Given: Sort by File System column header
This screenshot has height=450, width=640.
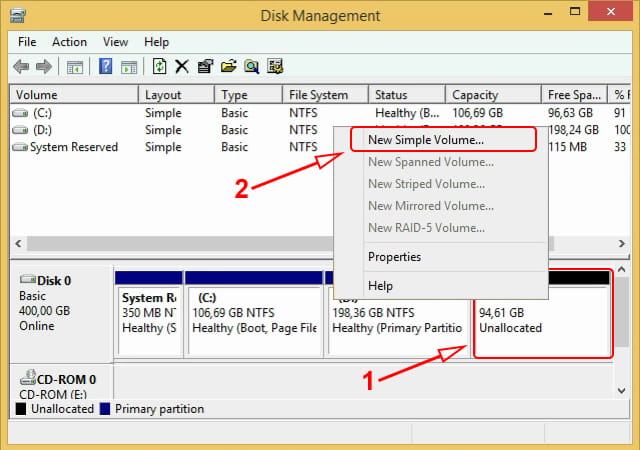Looking at the screenshot, I should (325, 95).
